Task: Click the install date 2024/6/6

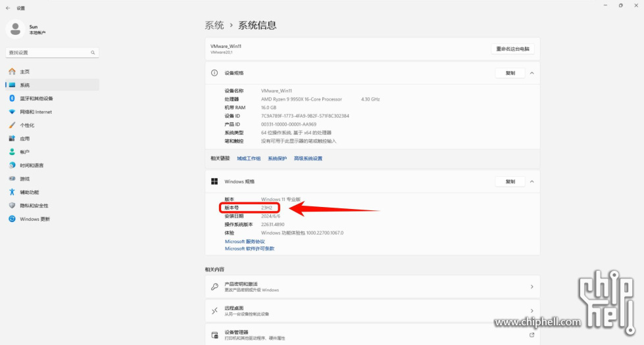Action: tap(270, 216)
